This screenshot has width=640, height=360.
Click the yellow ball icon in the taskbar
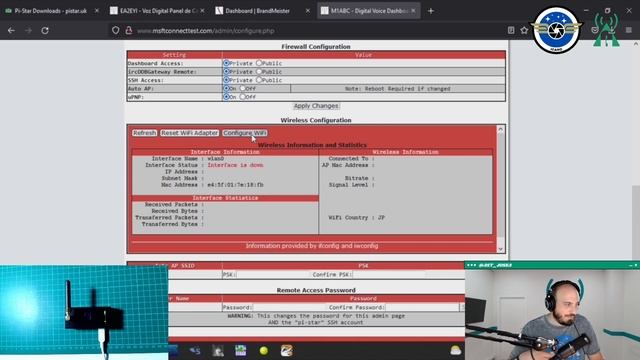coord(264,351)
